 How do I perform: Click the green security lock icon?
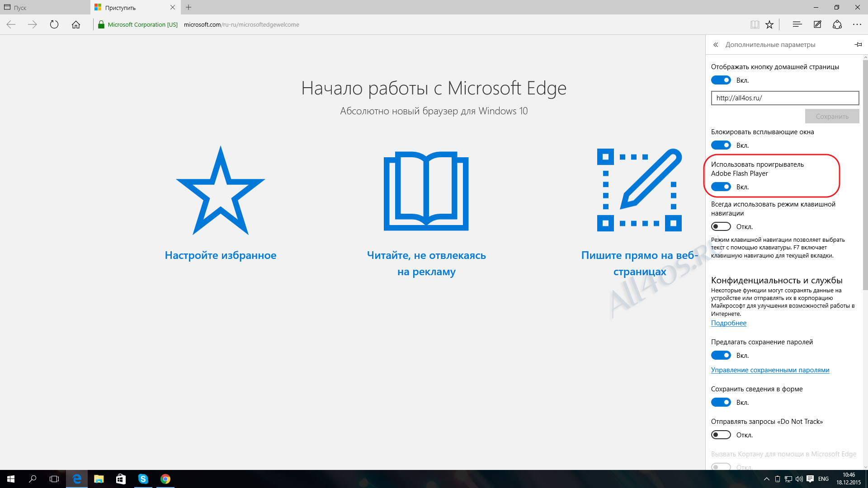point(101,25)
